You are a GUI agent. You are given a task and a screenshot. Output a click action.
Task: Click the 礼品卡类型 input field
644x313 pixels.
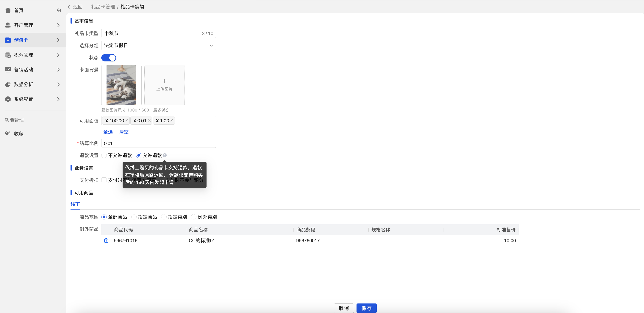point(159,33)
